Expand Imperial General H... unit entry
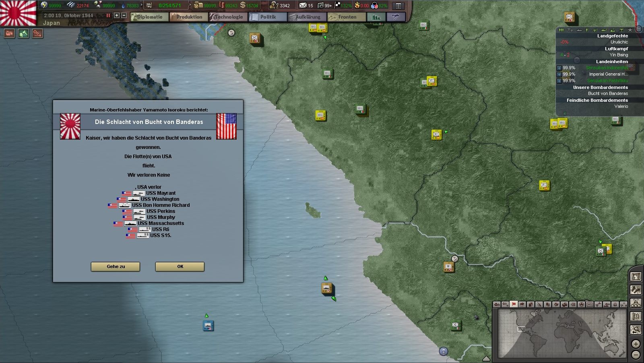The image size is (644, 363). (559, 74)
